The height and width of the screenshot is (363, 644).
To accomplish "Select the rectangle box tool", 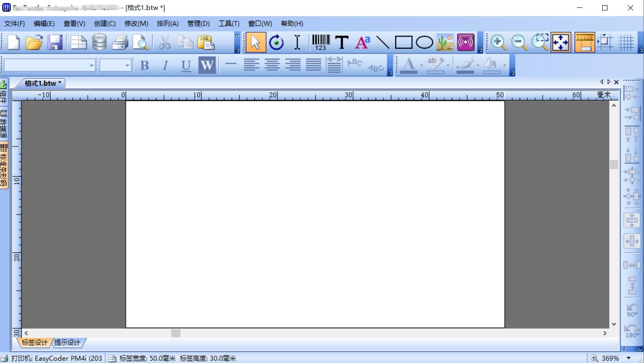I will tap(404, 42).
